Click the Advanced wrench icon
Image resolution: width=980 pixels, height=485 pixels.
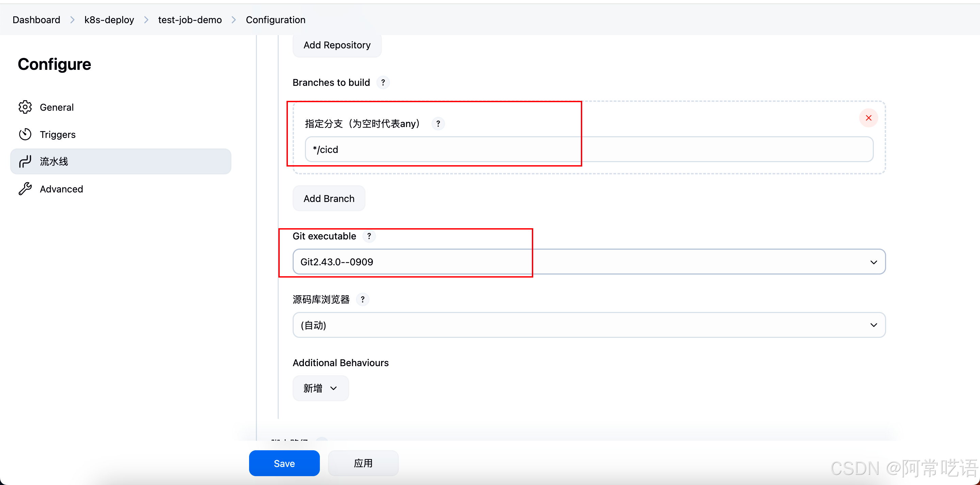25,189
